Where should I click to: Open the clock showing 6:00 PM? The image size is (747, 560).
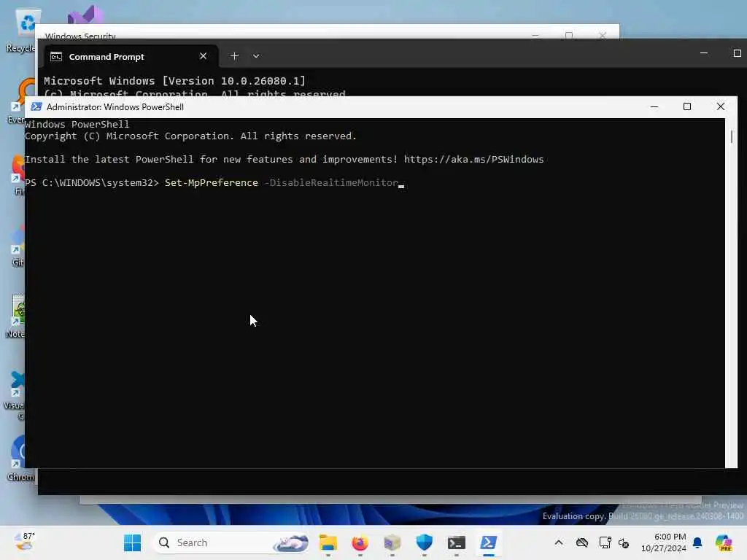click(x=663, y=542)
